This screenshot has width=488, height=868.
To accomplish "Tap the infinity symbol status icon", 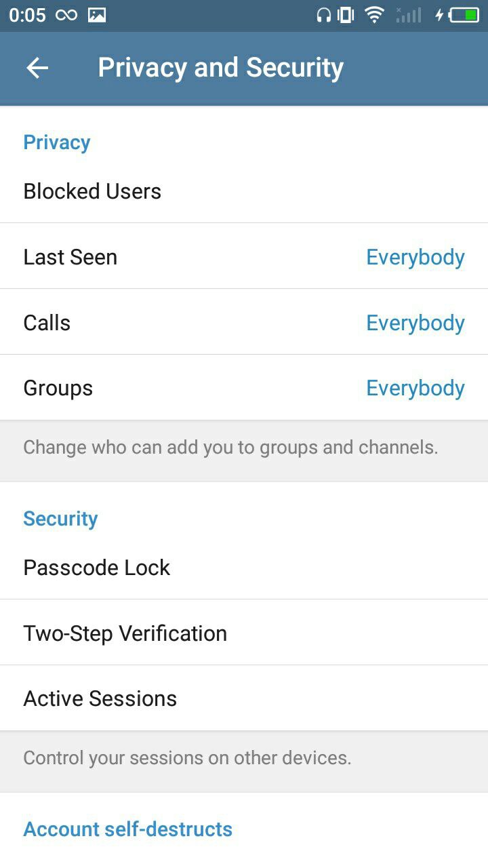I will click(66, 15).
